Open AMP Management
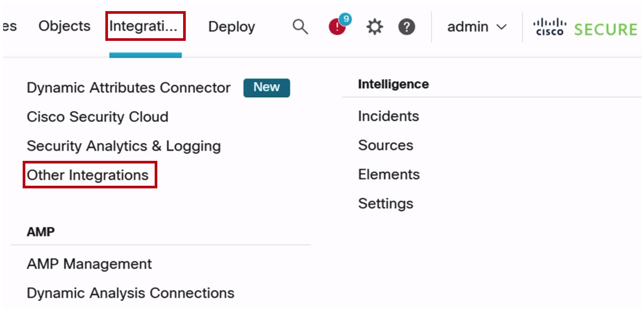Viewport: 644px width, 315px height. (x=89, y=264)
